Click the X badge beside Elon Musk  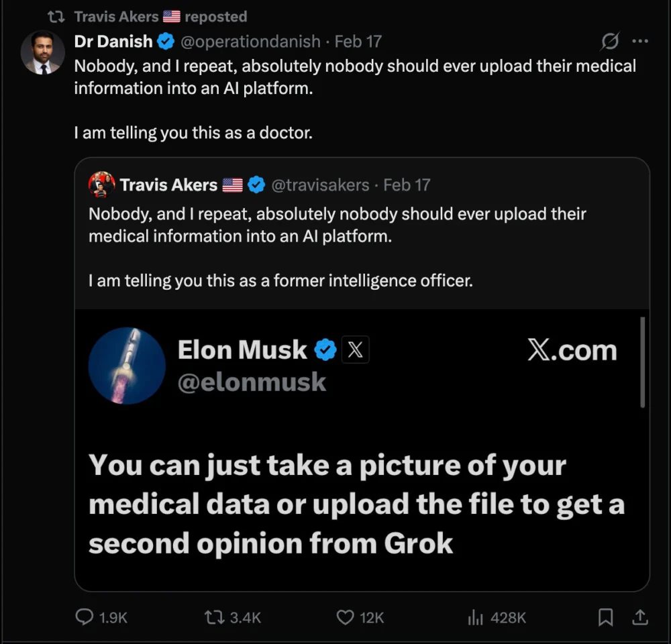point(356,350)
